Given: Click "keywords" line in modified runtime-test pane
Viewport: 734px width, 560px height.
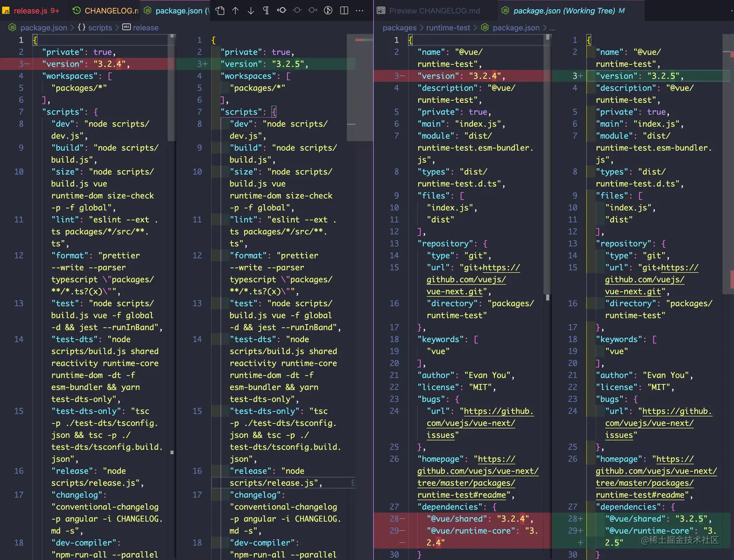Looking at the screenshot, I should point(626,339).
